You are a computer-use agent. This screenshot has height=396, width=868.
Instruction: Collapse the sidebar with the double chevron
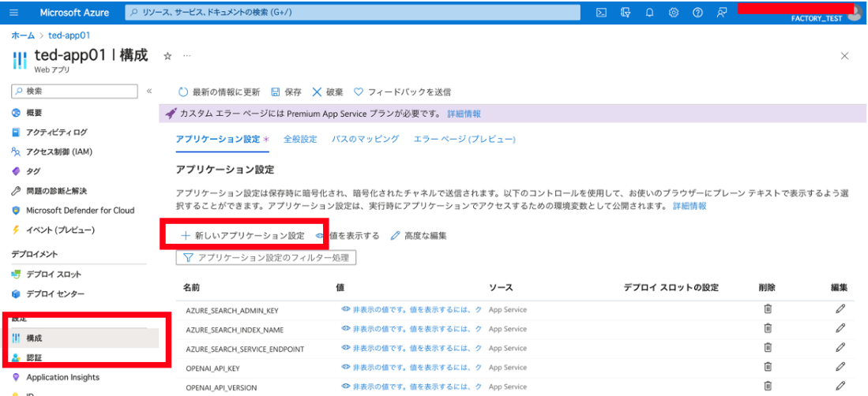point(149,92)
